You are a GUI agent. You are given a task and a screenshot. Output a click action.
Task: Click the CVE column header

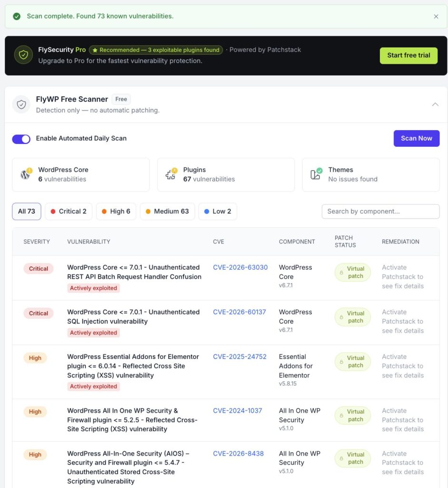click(218, 242)
